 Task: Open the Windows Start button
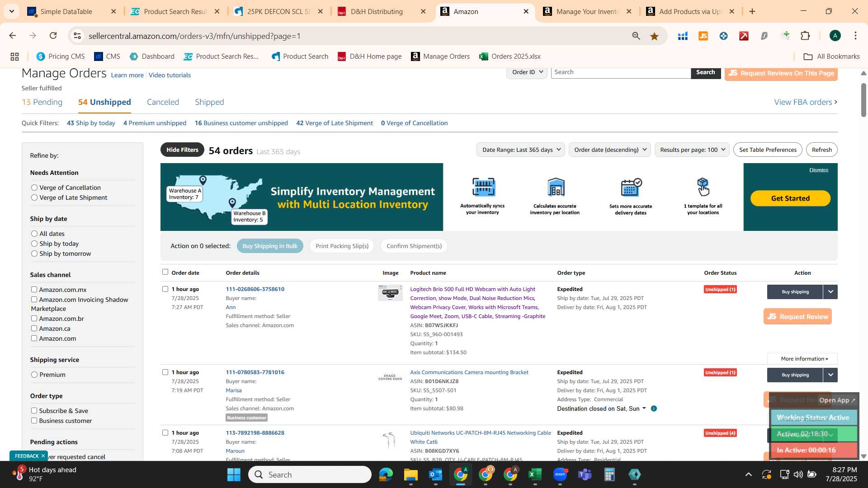click(x=234, y=474)
